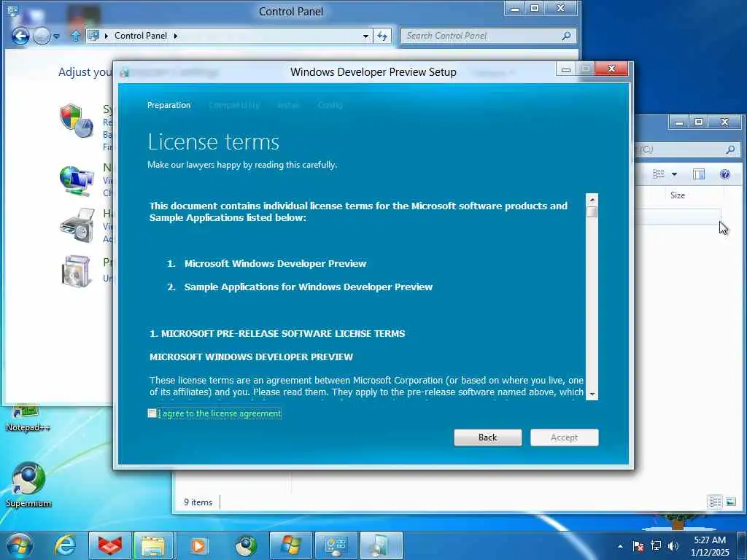Focus the Search Control Panel field
747x560 pixels.
click(488, 36)
